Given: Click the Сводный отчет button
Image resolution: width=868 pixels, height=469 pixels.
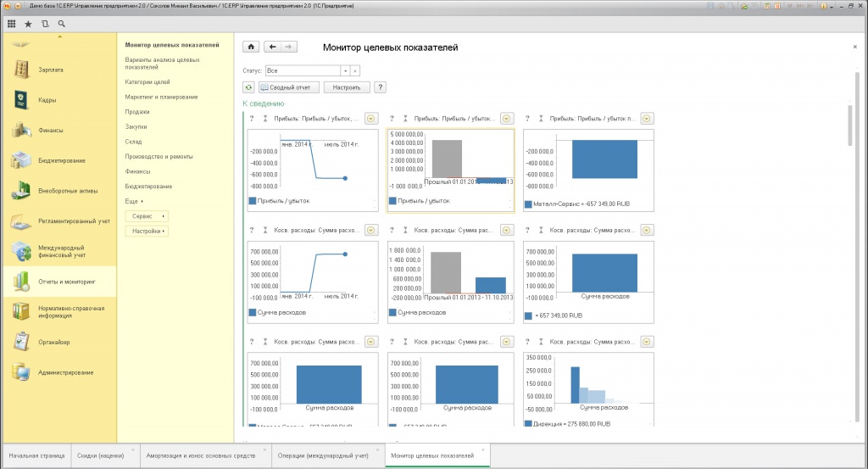Looking at the screenshot, I should 289,87.
